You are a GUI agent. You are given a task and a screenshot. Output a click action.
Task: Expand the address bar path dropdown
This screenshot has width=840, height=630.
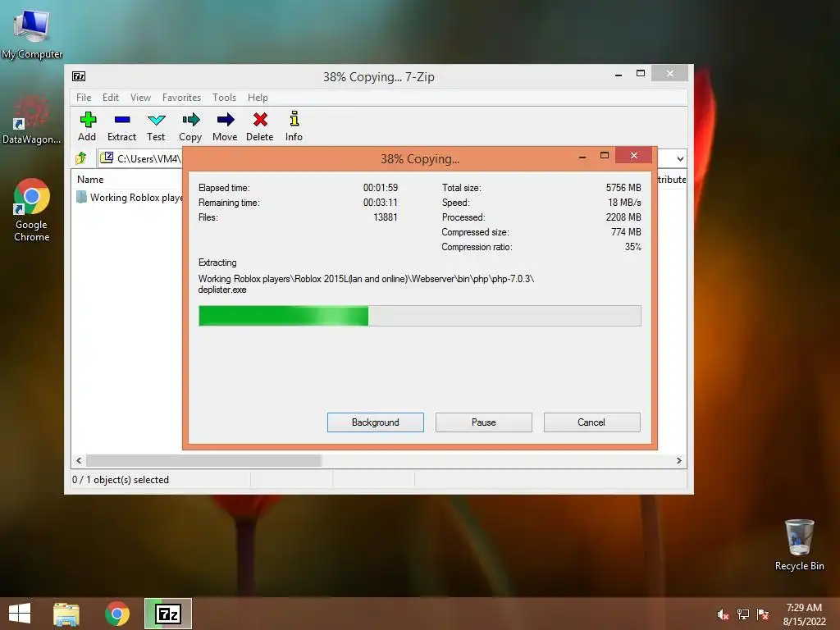click(680, 158)
